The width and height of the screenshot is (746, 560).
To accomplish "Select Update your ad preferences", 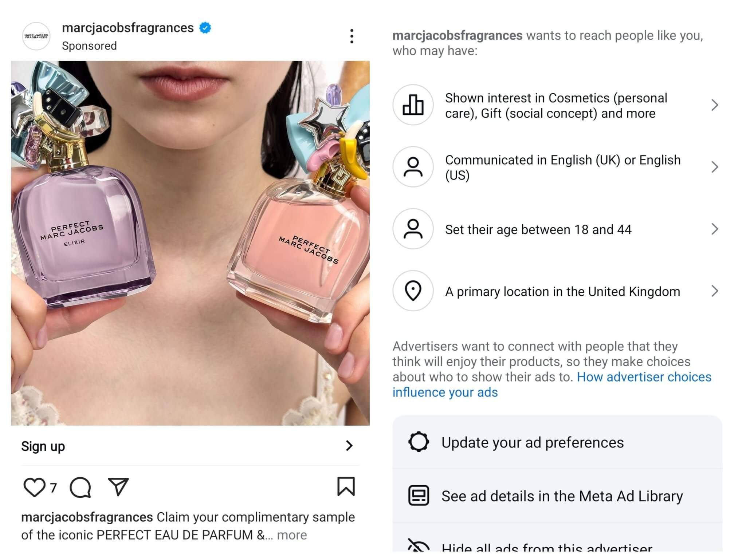I will tap(532, 442).
